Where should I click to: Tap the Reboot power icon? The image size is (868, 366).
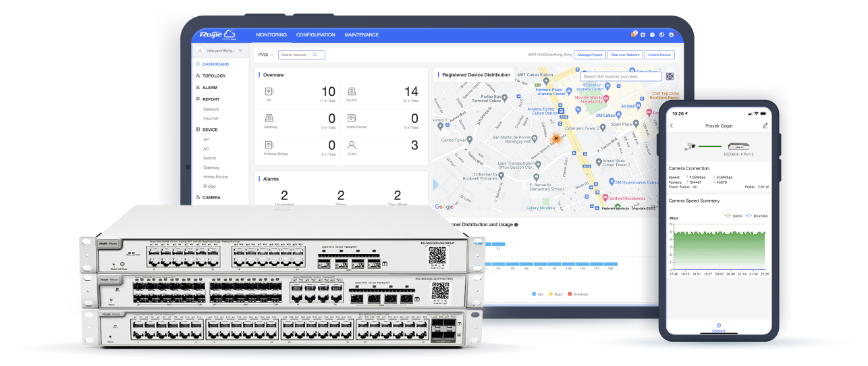pyautogui.click(x=718, y=324)
